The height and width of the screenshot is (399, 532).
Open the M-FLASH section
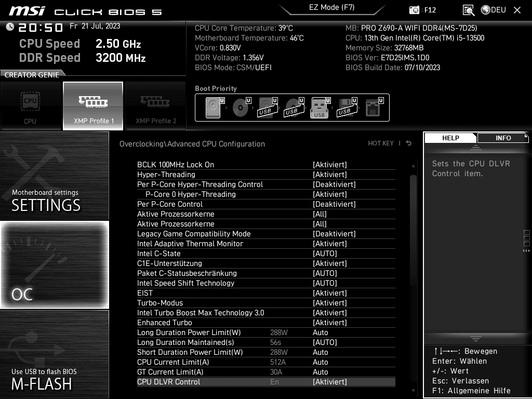point(54,354)
